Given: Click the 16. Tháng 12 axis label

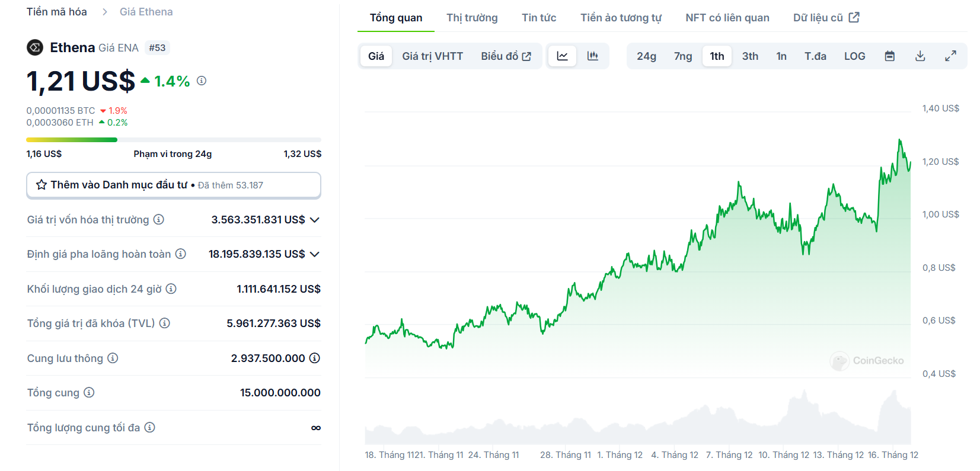Looking at the screenshot, I should pyautogui.click(x=893, y=455).
